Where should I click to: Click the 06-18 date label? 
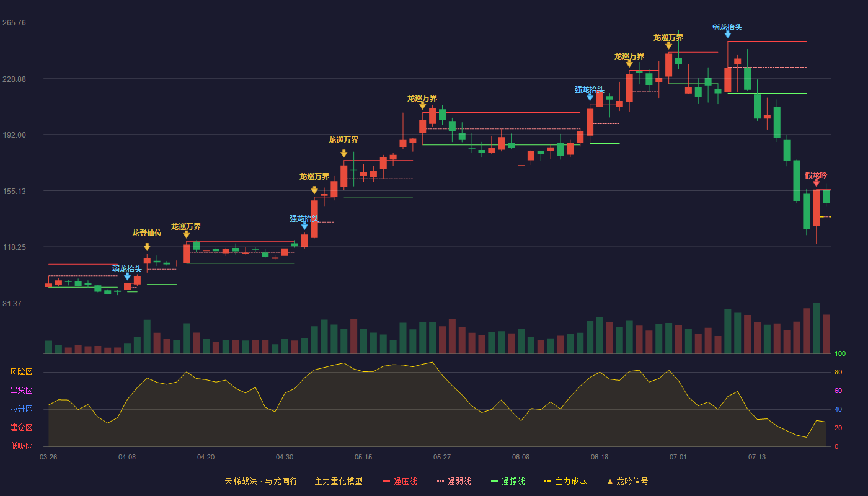pos(600,457)
